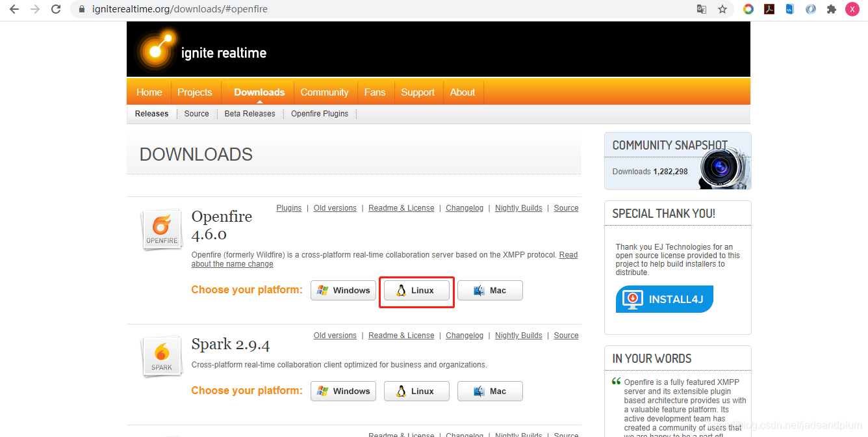
Task: Go back using browser back arrow
Action: [14, 9]
